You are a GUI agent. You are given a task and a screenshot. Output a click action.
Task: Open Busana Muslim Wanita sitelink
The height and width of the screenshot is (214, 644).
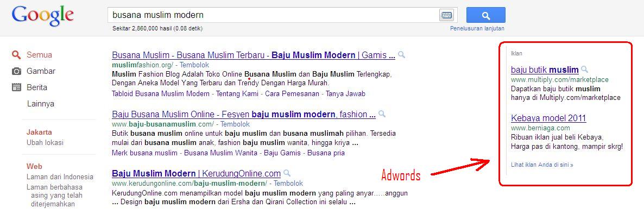pos(220,153)
